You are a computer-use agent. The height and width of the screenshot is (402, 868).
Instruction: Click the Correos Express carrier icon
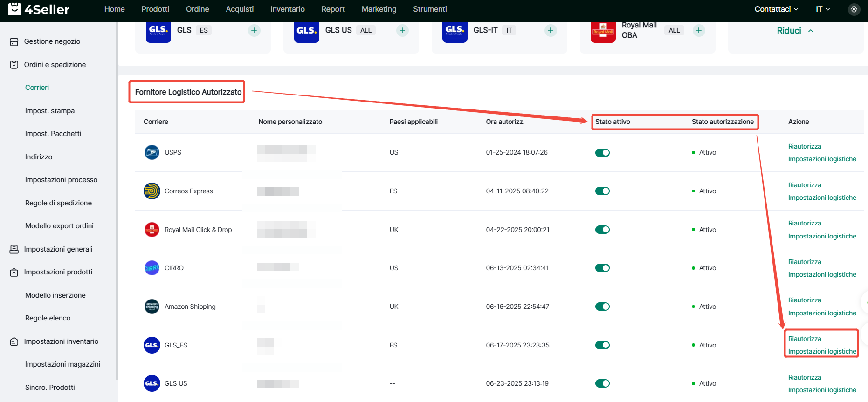(x=152, y=191)
